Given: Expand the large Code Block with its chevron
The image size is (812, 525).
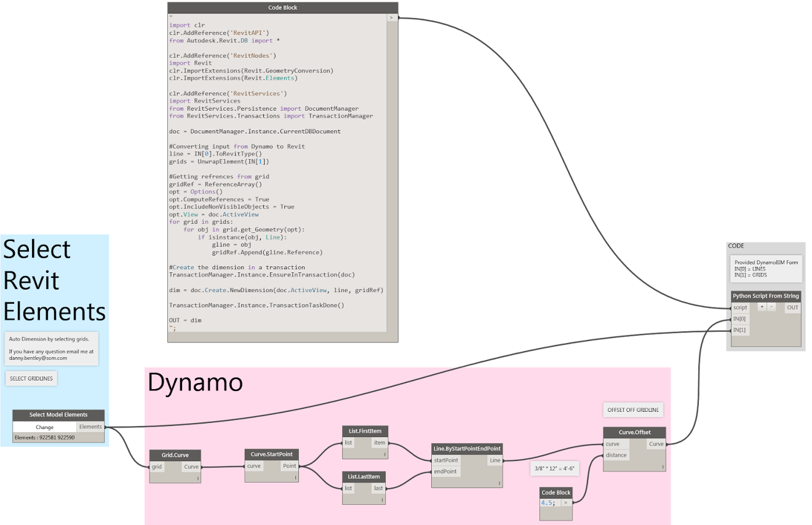Looking at the screenshot, I should [x=391, y=18].
